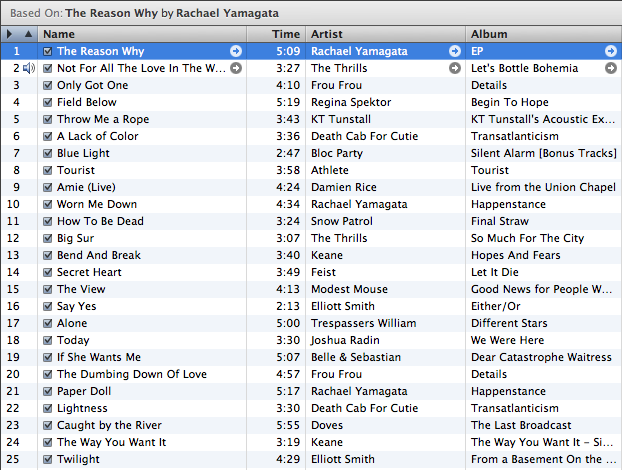Click artist Belle & Sebastian

click(356, 357)
